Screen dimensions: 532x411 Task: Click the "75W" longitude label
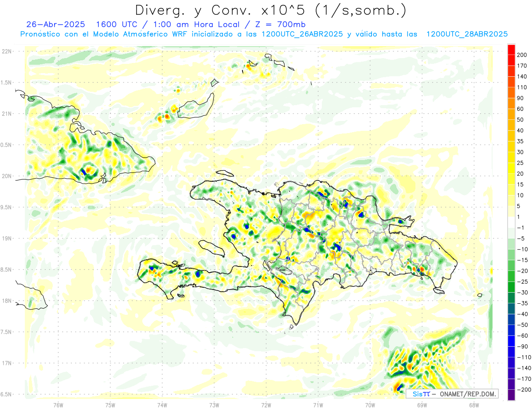pyautogui.click(x=110, y=405)
